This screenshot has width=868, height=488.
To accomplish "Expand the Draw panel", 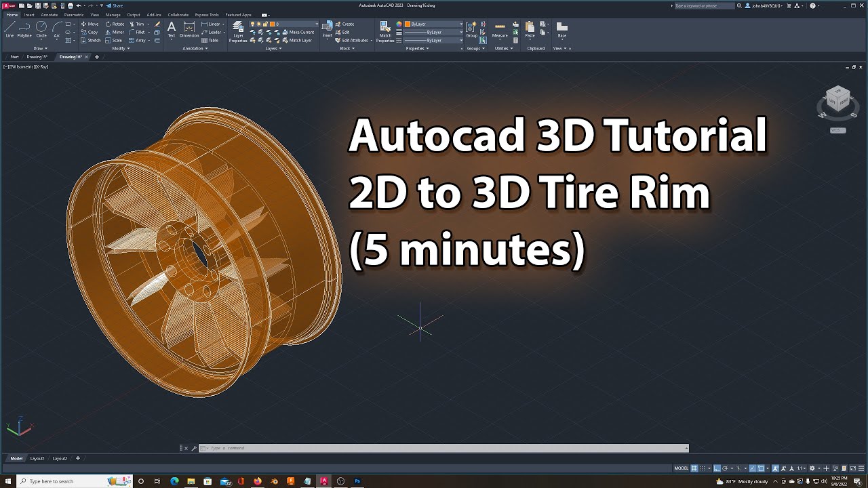I will pyautogui.click(x=40, y=48).
